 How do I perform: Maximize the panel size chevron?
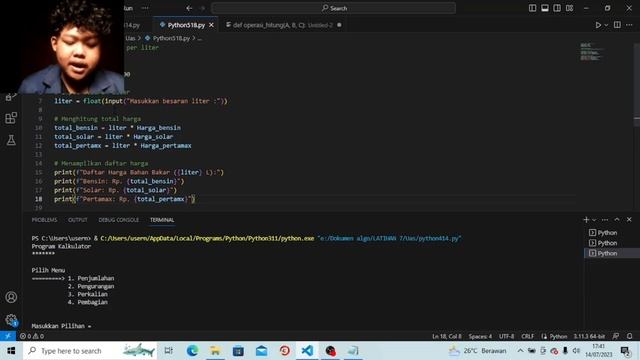click(x=617, y=220)
